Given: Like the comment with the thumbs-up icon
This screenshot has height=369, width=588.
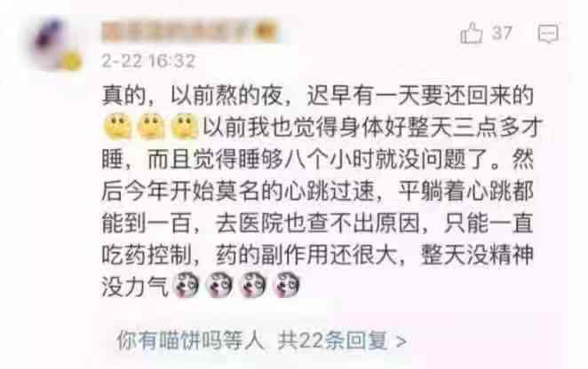Looking at the screenshot, I should click(471, 34).
